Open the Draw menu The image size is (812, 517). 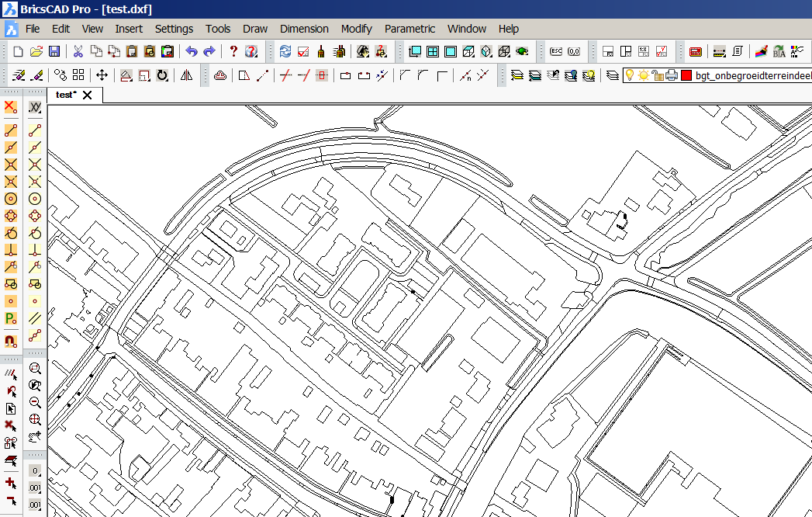(255, 29)
